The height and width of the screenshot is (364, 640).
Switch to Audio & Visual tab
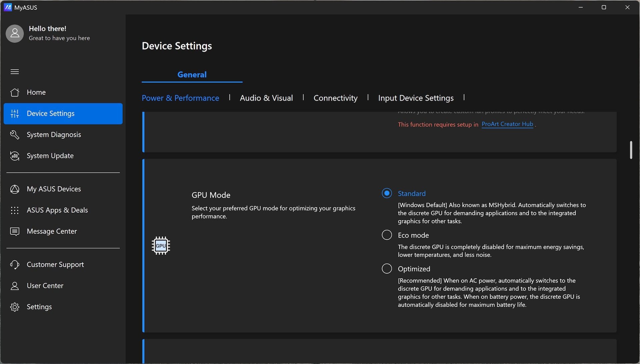point(266,98)
